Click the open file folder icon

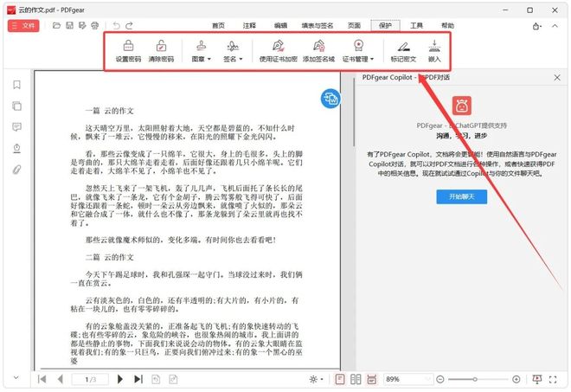(56, 25)
